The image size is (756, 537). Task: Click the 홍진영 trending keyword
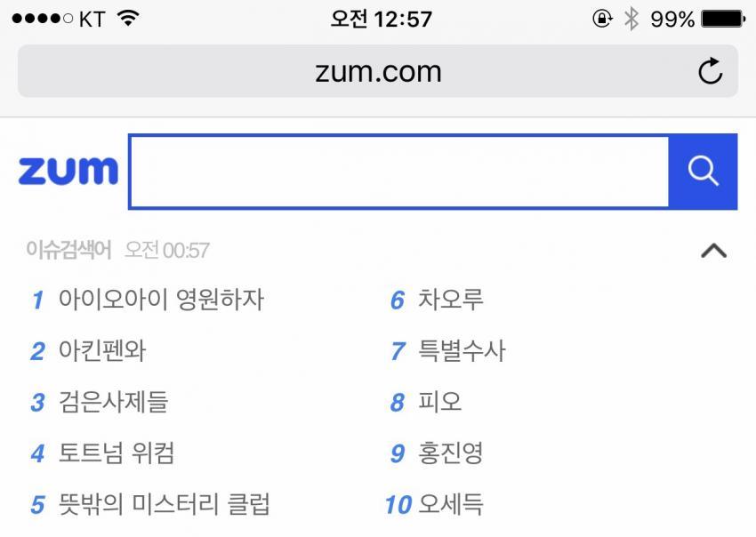[451, 453]
